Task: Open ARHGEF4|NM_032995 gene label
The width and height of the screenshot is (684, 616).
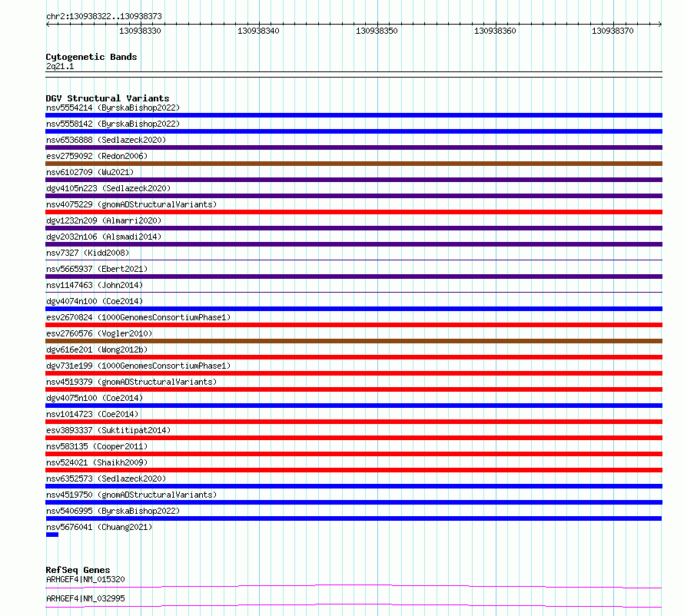Action: pos(85,598)
